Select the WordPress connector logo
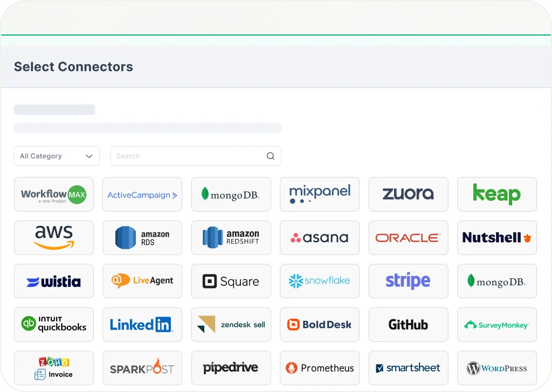552x392 pixels. point(496,368)
